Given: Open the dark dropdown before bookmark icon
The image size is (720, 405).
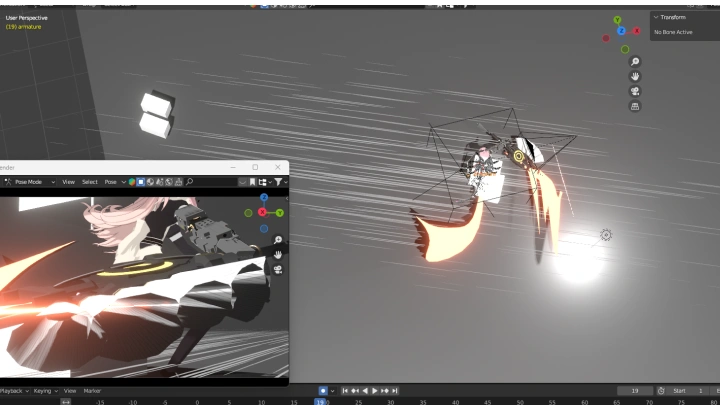Looking at the screenshot, I should (x=242, y=182).
